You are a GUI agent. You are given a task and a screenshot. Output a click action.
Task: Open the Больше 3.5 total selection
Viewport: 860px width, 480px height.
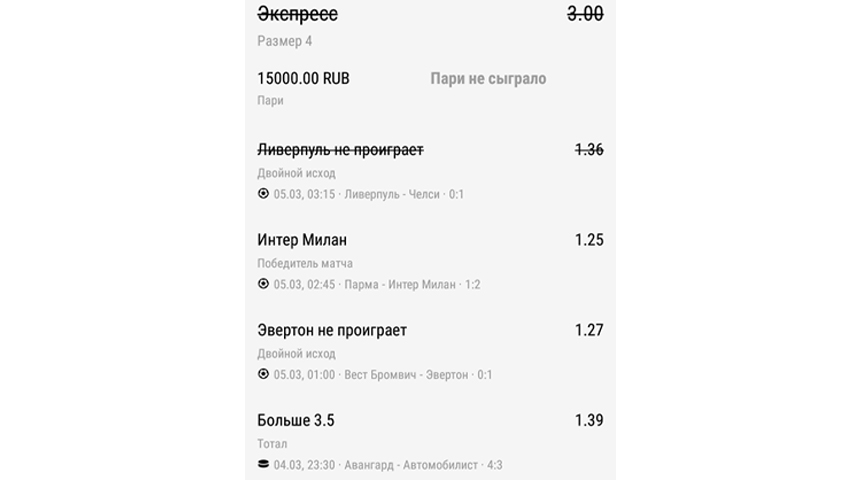tap(296, 420)
